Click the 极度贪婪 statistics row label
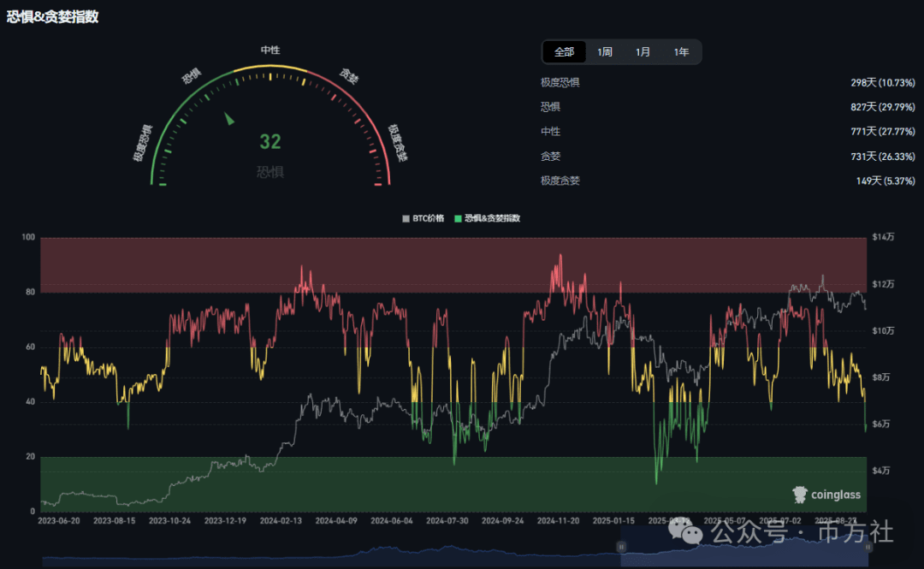This screenshot has height=569, width=924. coord(560,181)
